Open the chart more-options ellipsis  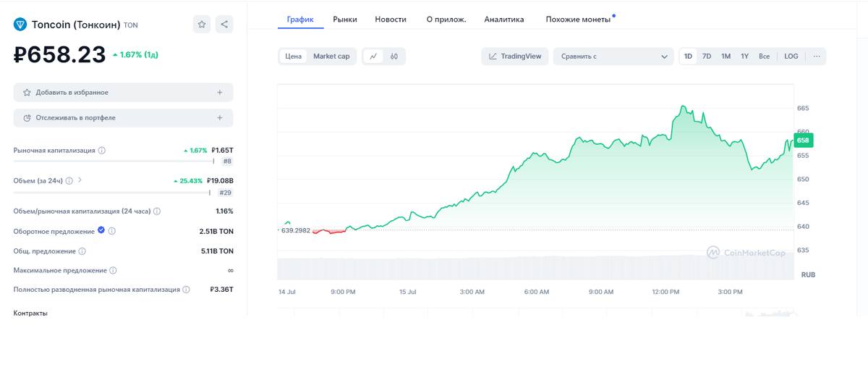(x=817, y=56)
